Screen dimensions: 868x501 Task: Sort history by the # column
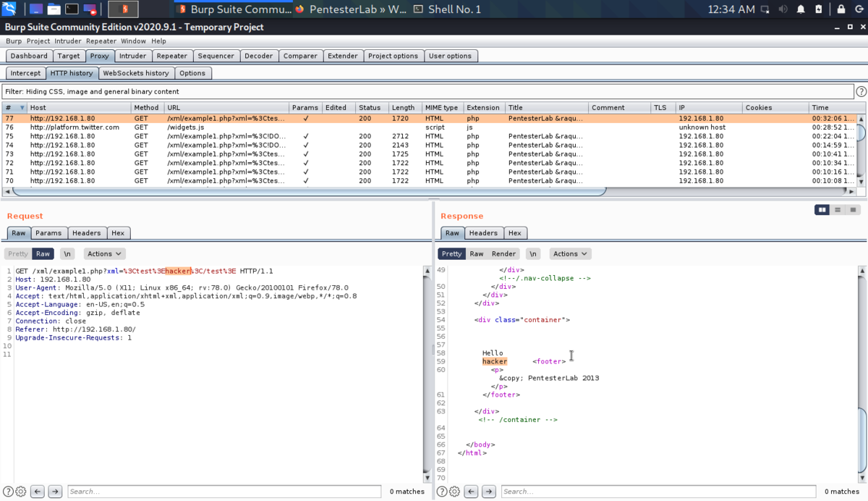(x=14, y=108)
